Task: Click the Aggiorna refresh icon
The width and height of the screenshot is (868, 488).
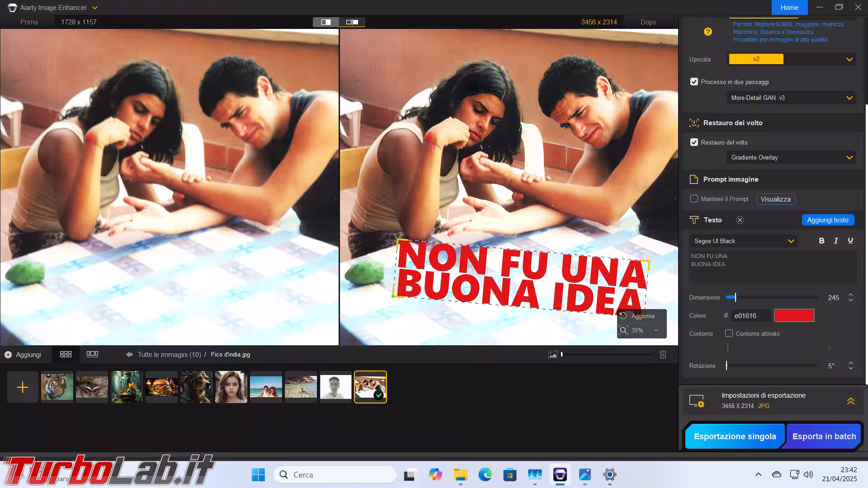Action: pyautogui.click(x=624, y=316)
